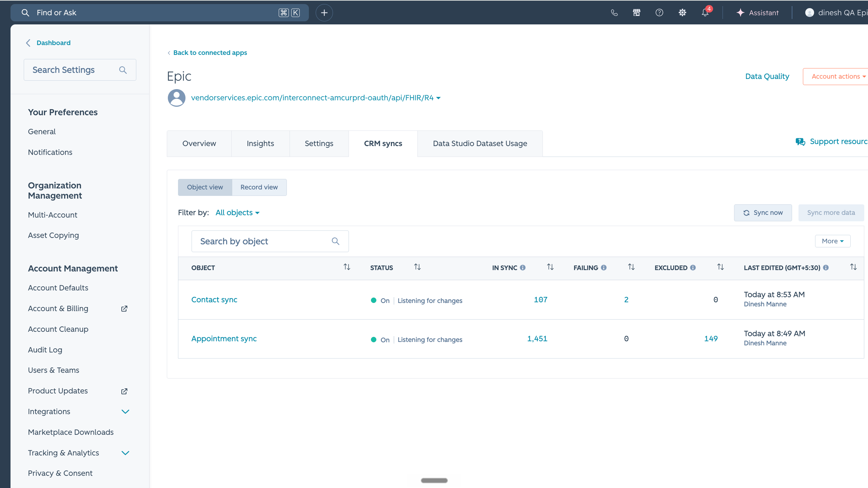Viewport: 868px width, 488px height.
Task: Open the marketplace storefront icon
Action: coord(636,13)
